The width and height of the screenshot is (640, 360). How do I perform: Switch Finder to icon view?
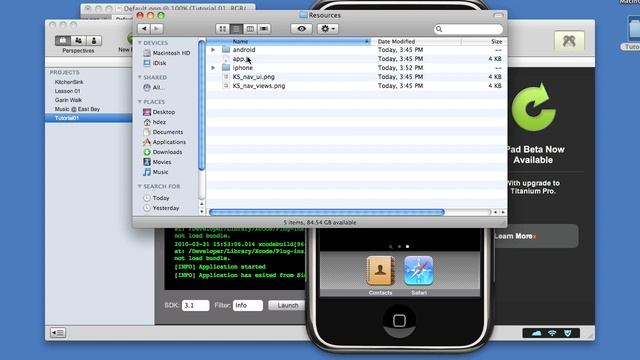point(222,29)
